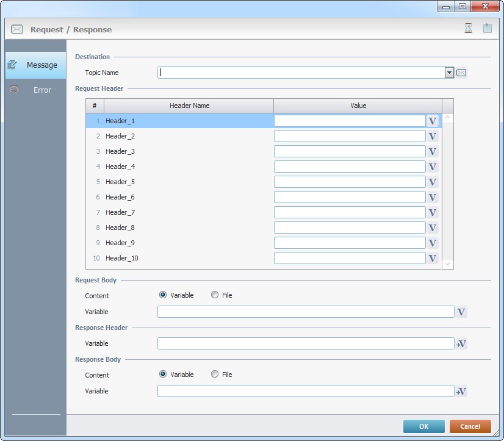Click variable icon next to Response Body Variable
Viewport: 504px width, 441px height.
(461, 391)
